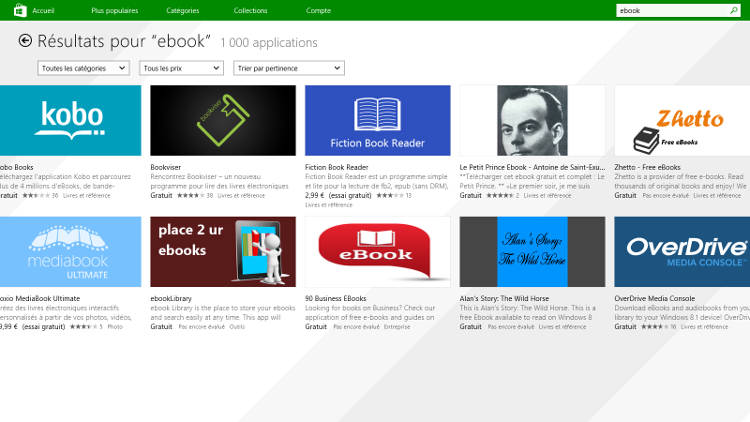Click Alan's Story: The Wild Horse title
Screen dimensions: 750x422
pyautogui.click(x=504, y=298)
